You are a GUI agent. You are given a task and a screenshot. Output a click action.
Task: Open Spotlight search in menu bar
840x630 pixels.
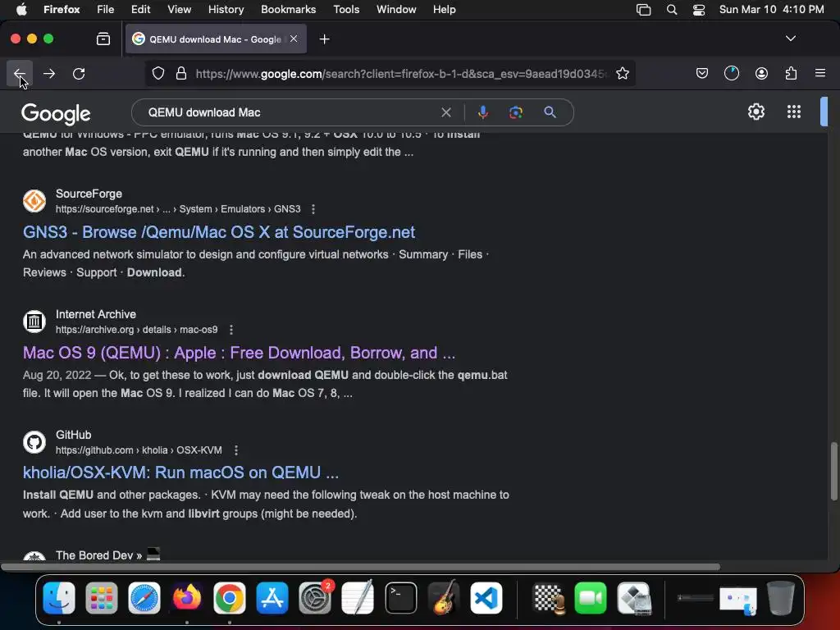click(671, 10)
